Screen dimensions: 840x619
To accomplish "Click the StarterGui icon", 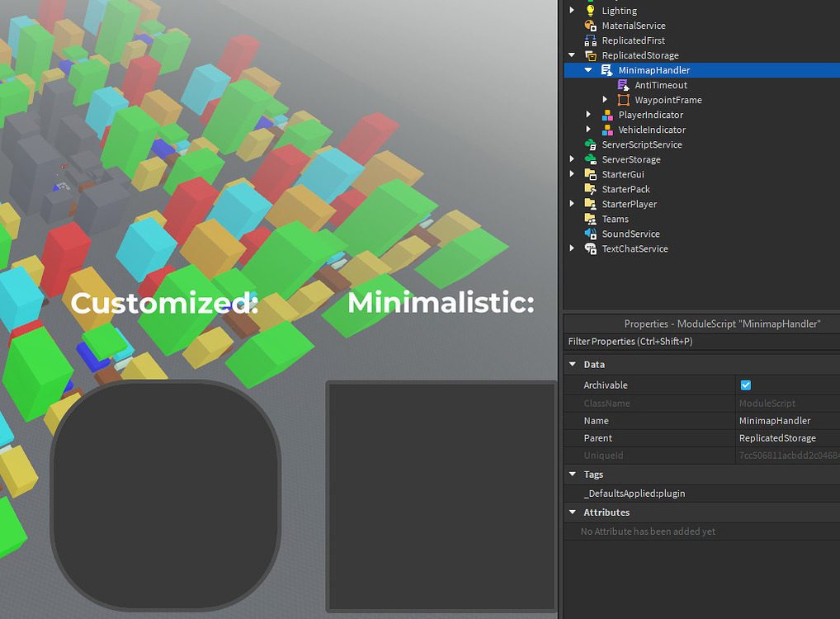I will pyautogui.click(x=590, y=175).
